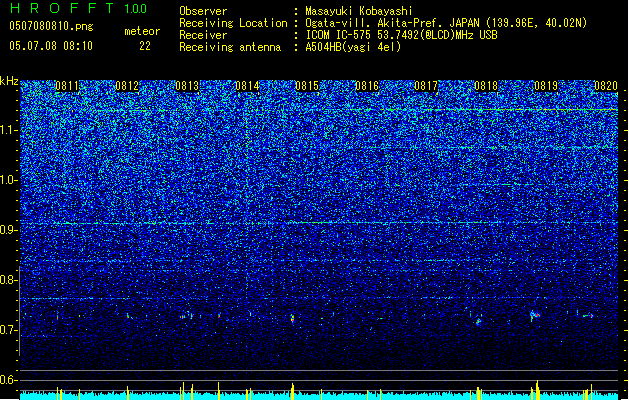
Task: Click the 0.7 frequency axis label
Action: [x=9, y=330]
